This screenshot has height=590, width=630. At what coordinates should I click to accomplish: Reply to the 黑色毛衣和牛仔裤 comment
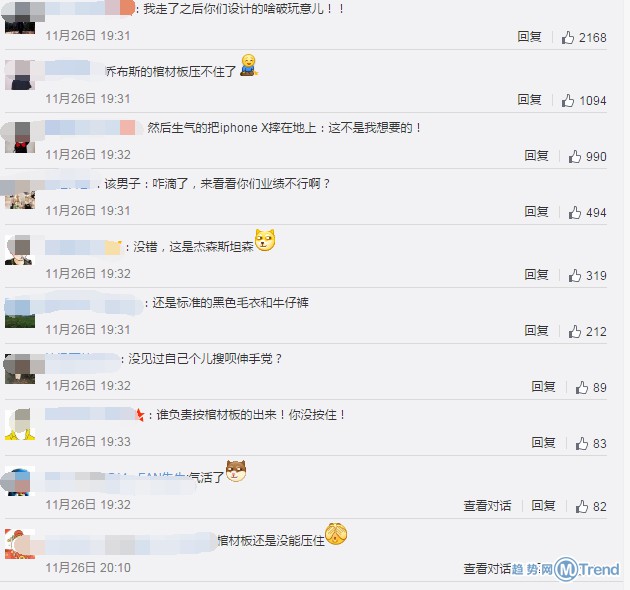pyautogui.click(x=536, y=331)
